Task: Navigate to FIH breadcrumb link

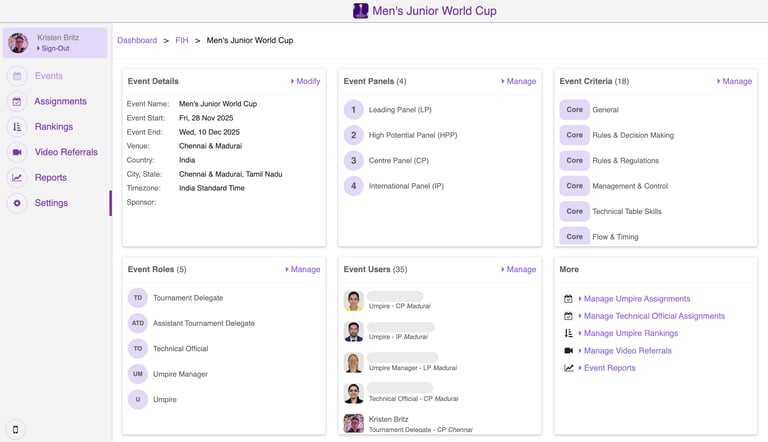Action: 181,40
